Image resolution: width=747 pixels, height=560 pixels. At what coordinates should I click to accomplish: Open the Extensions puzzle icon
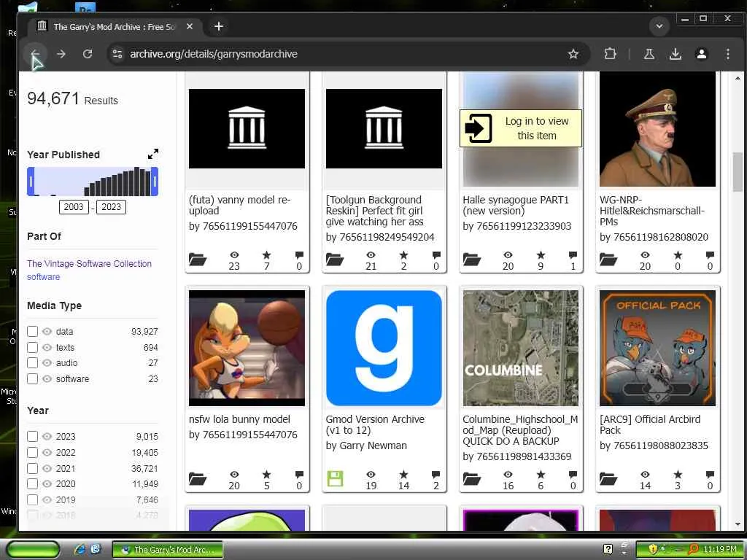(610, 54)
